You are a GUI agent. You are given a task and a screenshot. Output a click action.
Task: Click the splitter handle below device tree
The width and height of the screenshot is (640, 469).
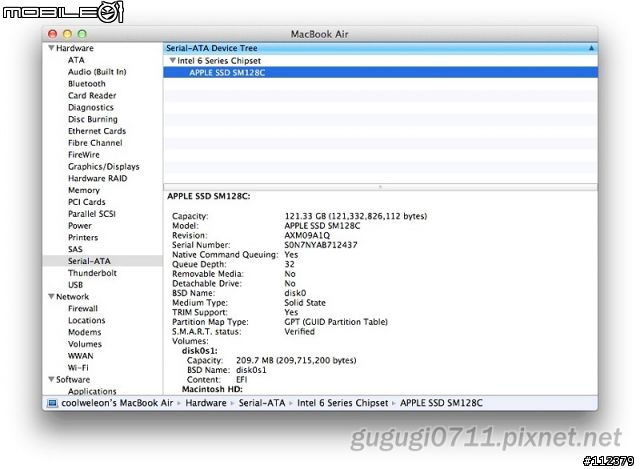pyautogui.click(x=380, y=187)
